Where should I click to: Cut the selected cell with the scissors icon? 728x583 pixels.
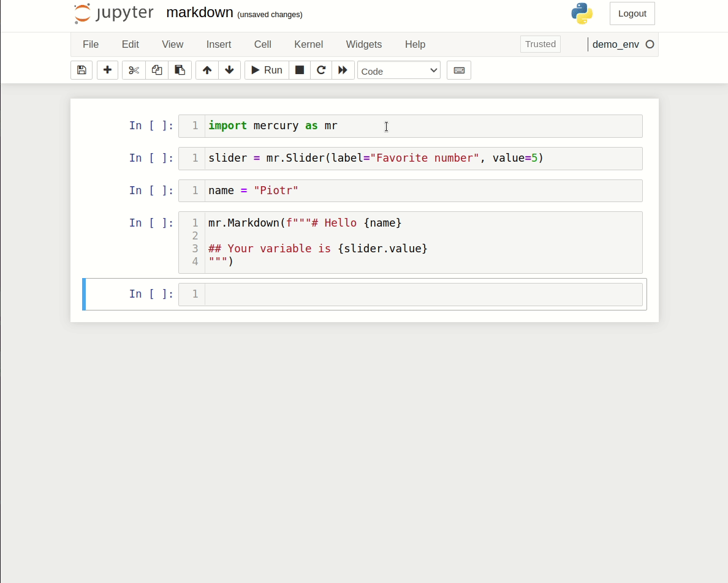pyautogui.click(x=134, y=70)
